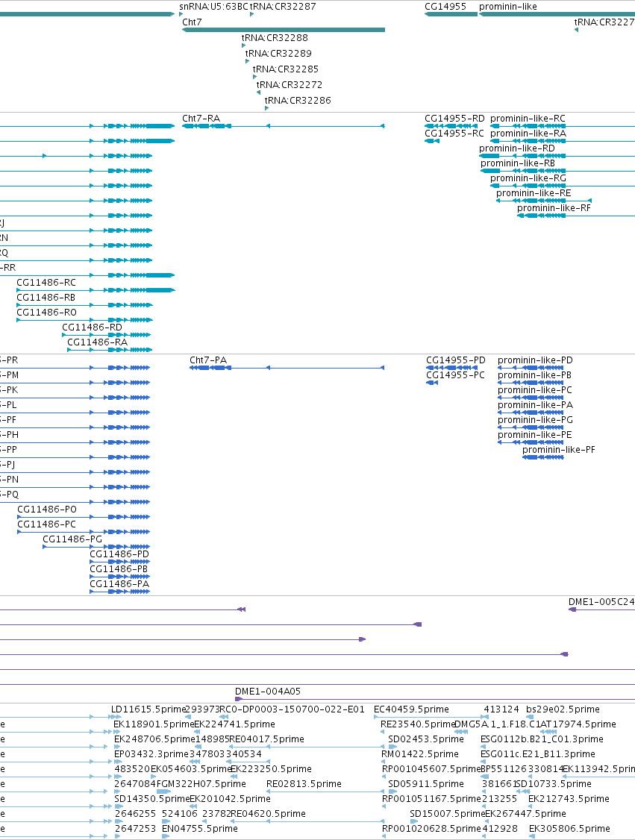Select the CG14955 gene label
The height and width of the screenshot is (840, 635).
click(x=445, y=7)
